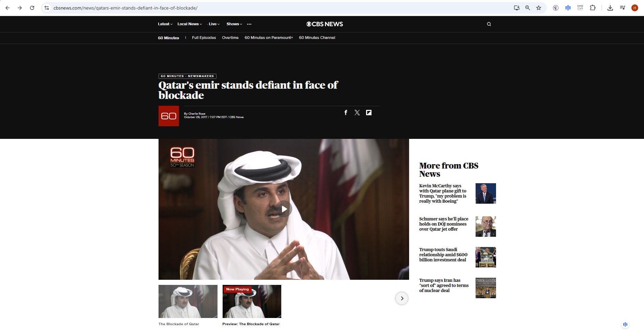644x333 pixels.
Task: Install app icon in address bar
Action: tap(517, 8)
